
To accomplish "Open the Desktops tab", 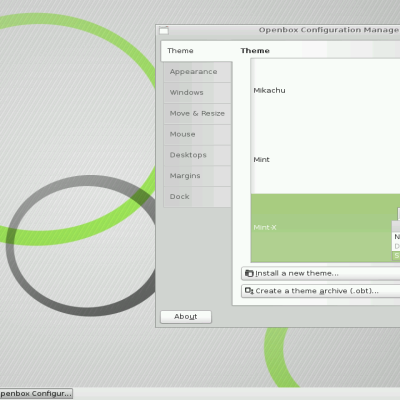I will point(197,155).
